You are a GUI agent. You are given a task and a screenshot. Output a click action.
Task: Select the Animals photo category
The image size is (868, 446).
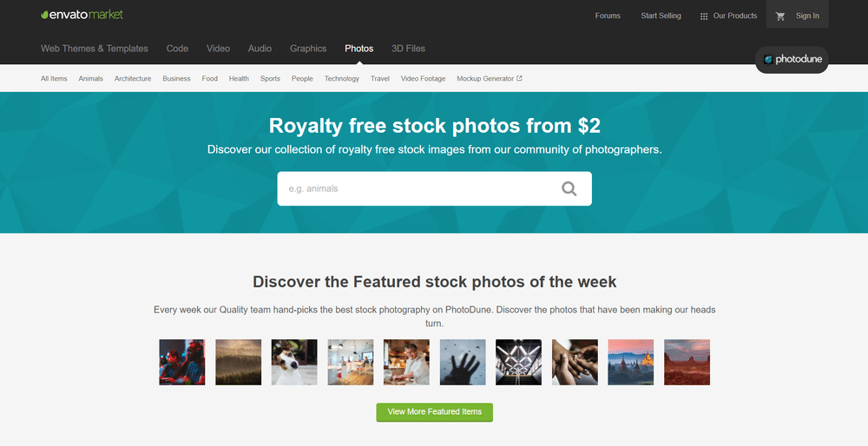coord(91,79)
